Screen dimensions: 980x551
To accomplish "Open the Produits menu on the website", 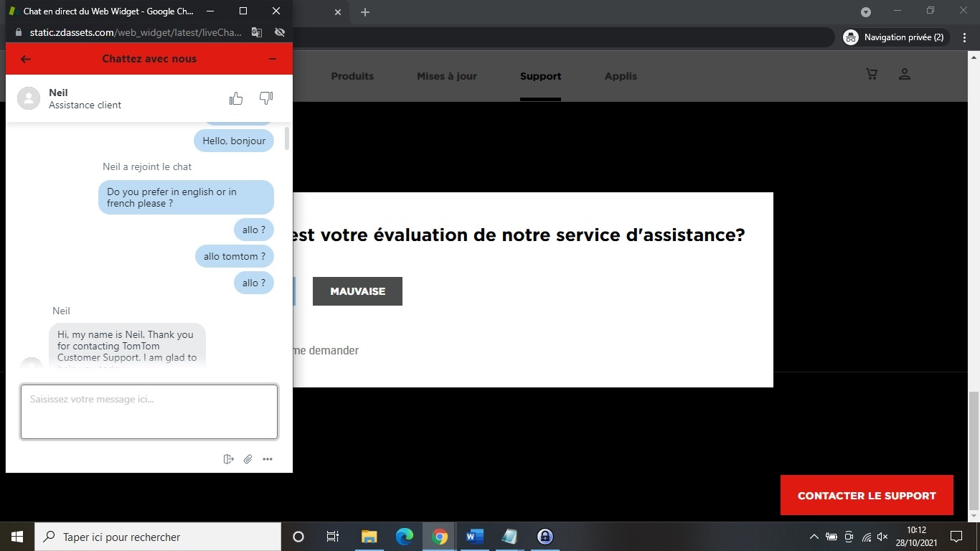I will pyautogui.click(x=352, y=76).
